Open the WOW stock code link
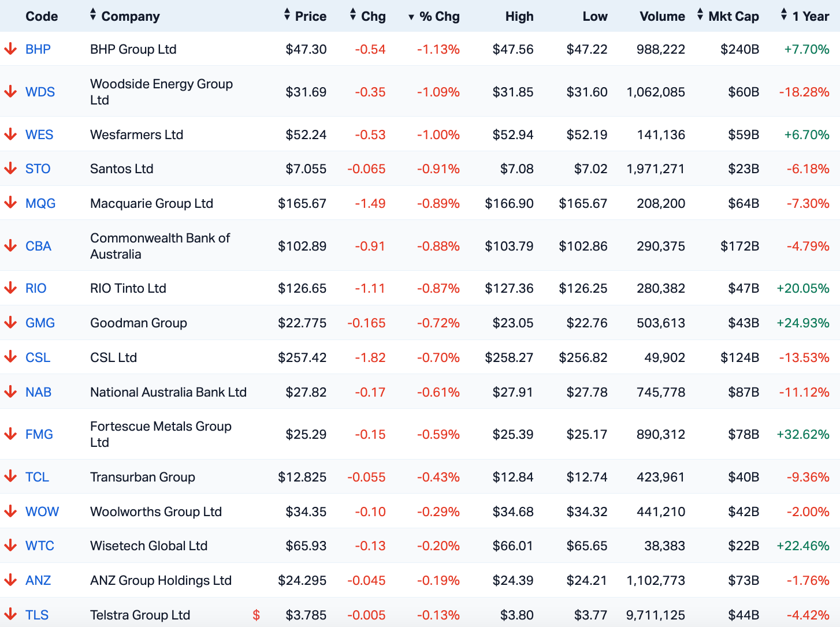Viewport: 840px width, 627px height. click(42, 512)
